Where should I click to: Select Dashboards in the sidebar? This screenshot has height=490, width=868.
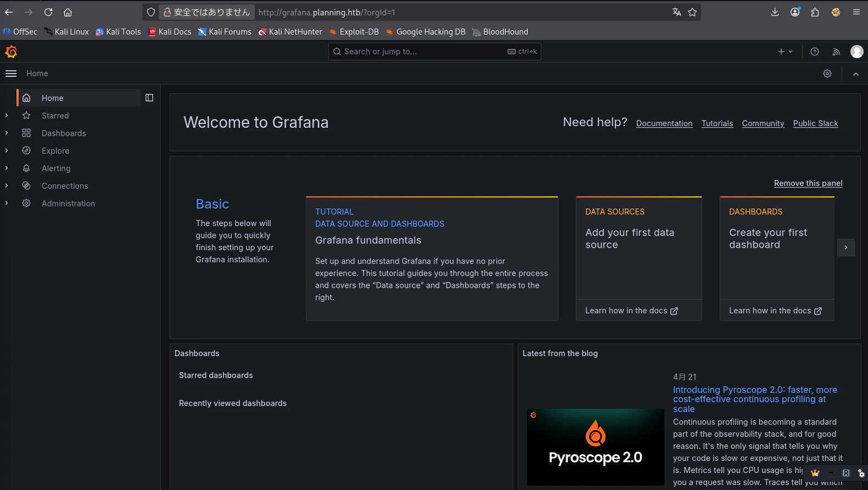64,133
